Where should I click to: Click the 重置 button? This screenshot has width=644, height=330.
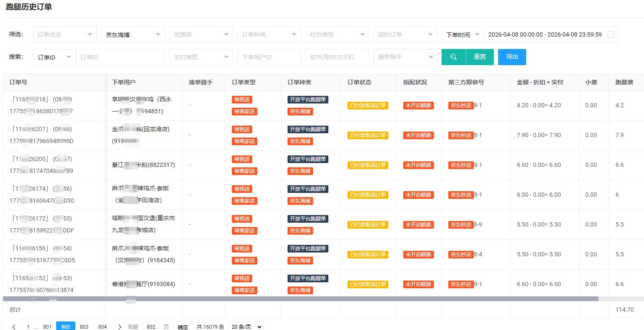click(x=480, y=57)
